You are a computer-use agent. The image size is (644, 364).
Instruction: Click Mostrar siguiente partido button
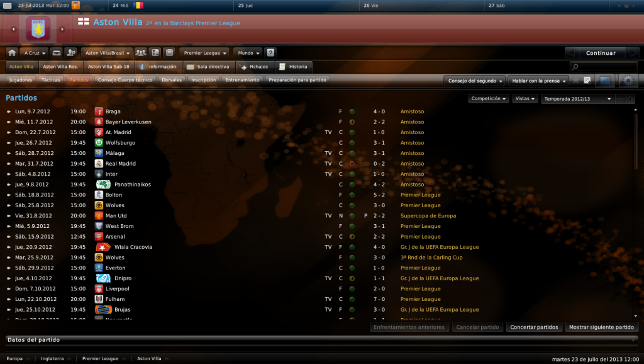coord(601,327)
